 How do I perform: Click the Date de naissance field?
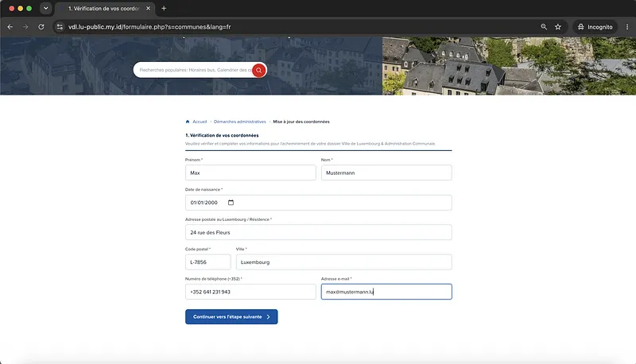tap(319, 203)
